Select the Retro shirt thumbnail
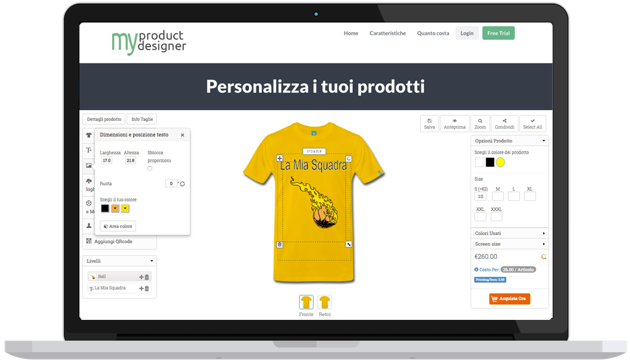 324,302
